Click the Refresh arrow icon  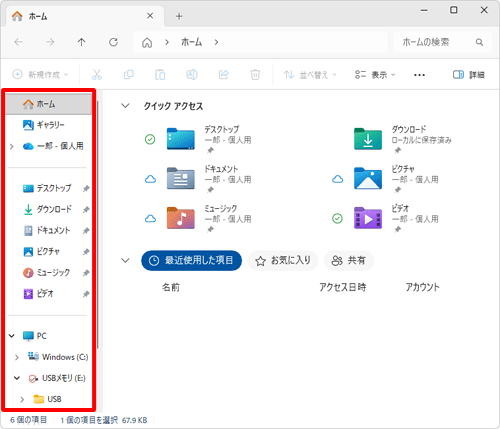(x=113, y=42)
